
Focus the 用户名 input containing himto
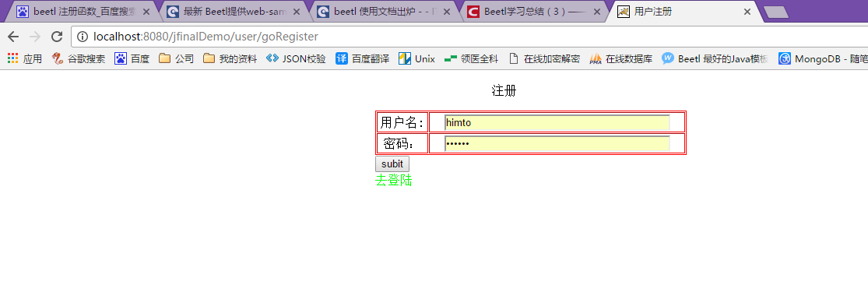(x=557, y=122)
